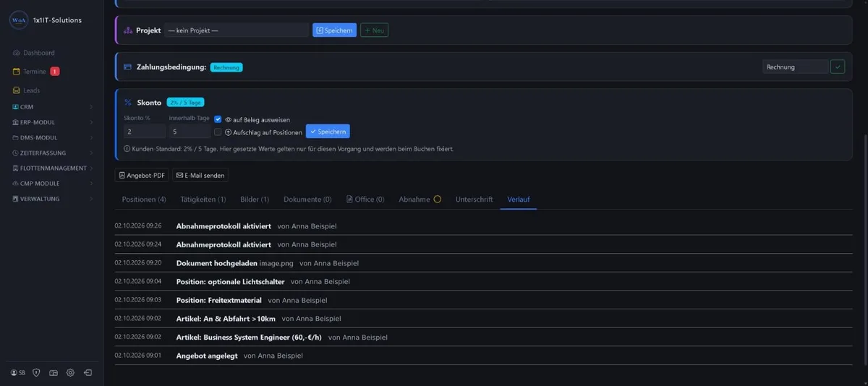Click the WoA company logo
The height and width of the screenshot is (386, 868).
pyautogui.click(x=18, y=20)
